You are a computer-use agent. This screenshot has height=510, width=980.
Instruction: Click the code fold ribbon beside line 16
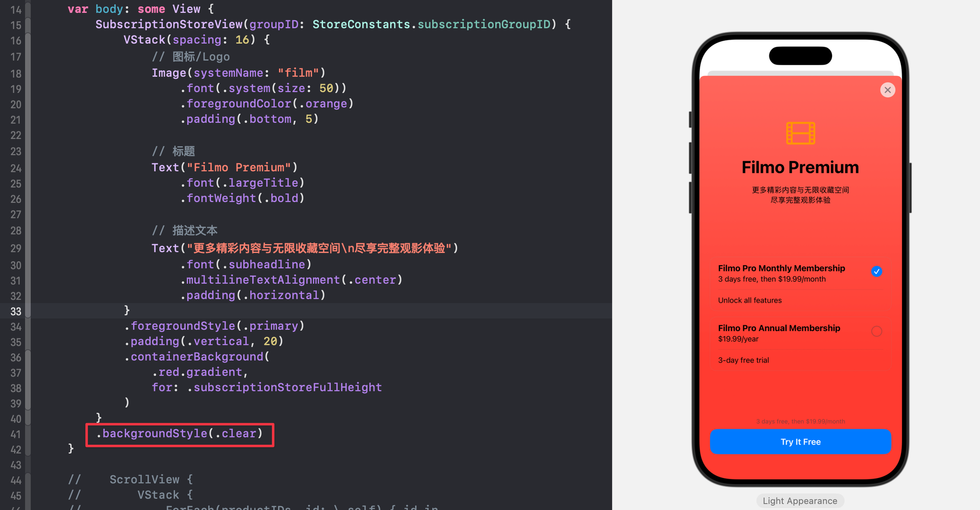tap(28, 40)
